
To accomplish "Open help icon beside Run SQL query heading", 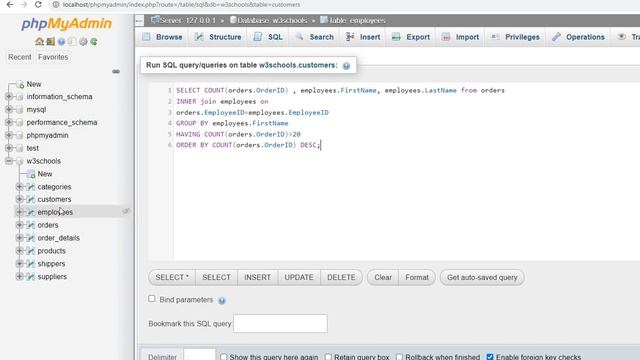I will pos(346,66).
